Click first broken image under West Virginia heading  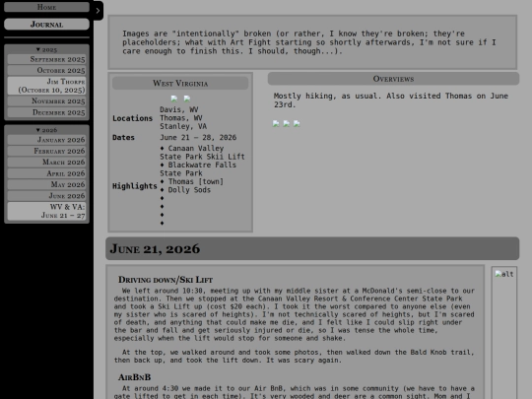point(174,99)
